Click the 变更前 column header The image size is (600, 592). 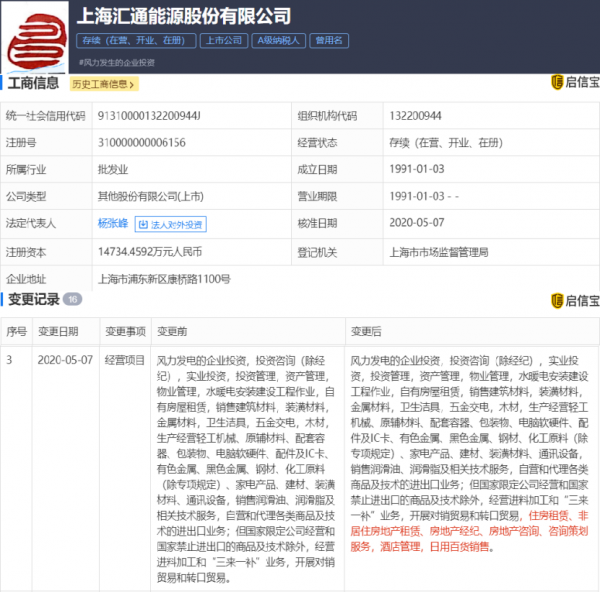click(172, 331)
